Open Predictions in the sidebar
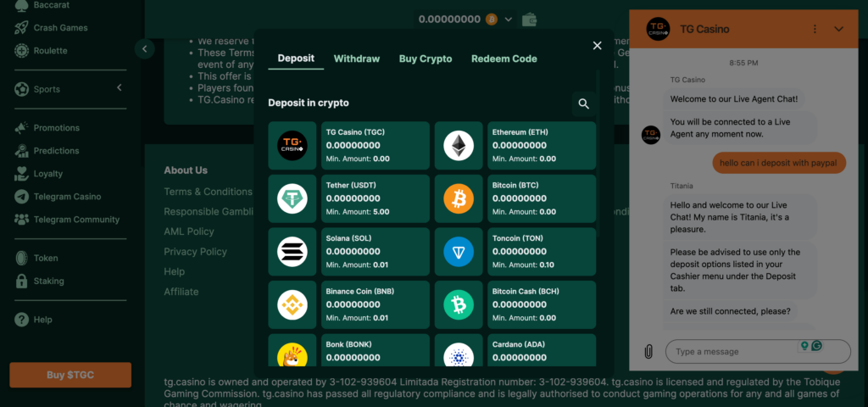The image size is (868, 407). (x=56, y=151)
